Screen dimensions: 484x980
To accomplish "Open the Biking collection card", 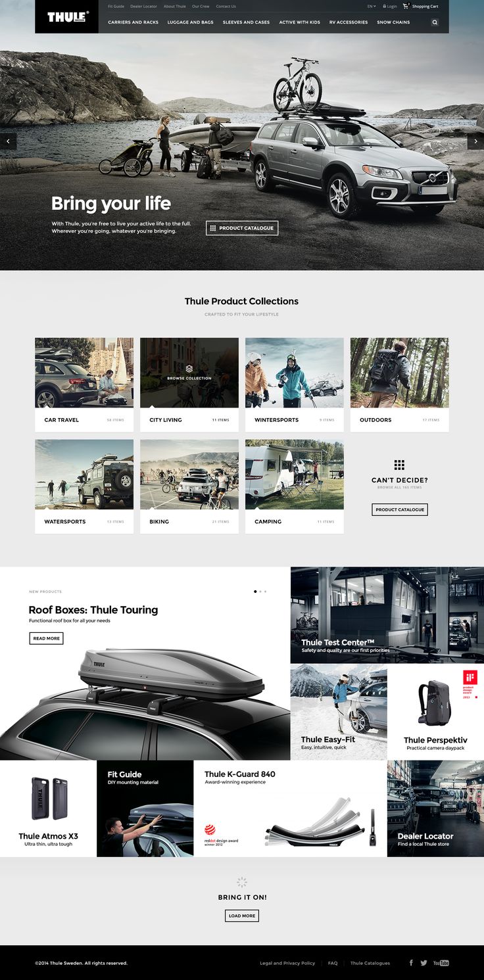I will pos(189,486).
